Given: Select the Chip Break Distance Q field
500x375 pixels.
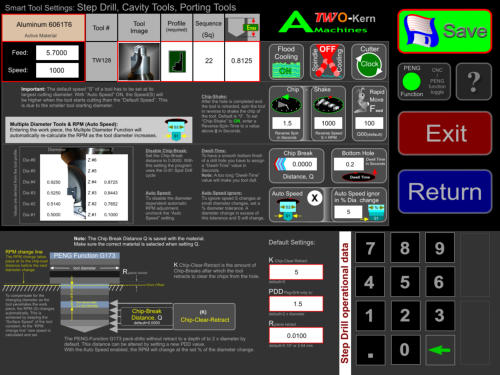Looking at the screenshot, I should (x=302, y=164).
